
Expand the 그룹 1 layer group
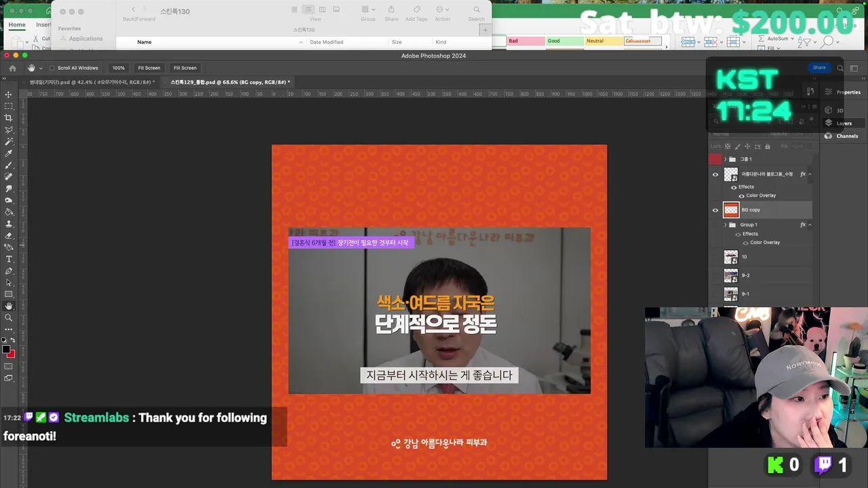point(725,159)
